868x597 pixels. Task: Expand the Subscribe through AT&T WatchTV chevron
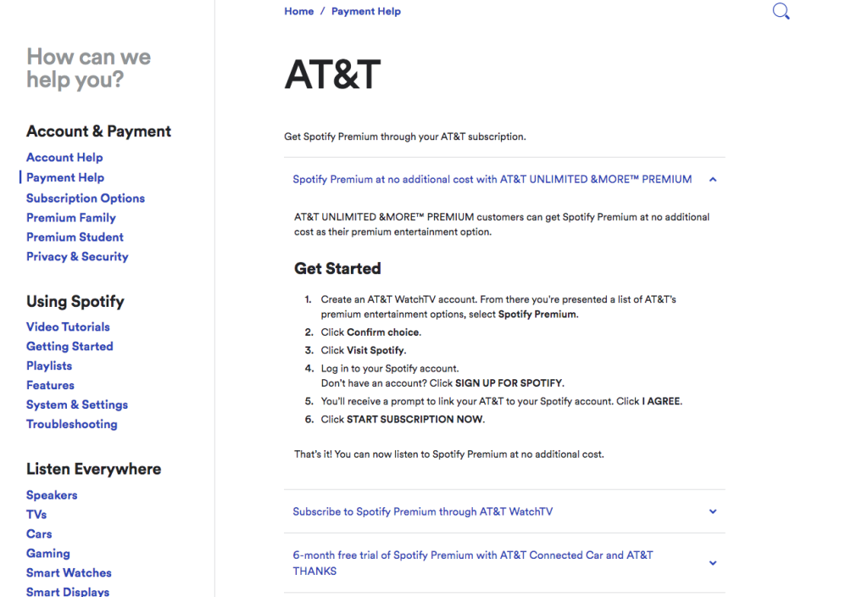click(713, 511)
